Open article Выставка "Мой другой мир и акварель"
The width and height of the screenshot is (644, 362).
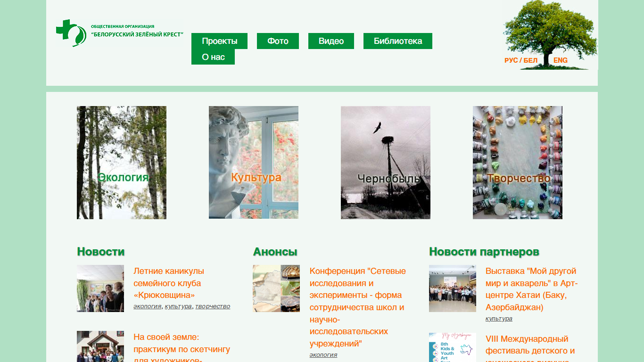[531, 289]
